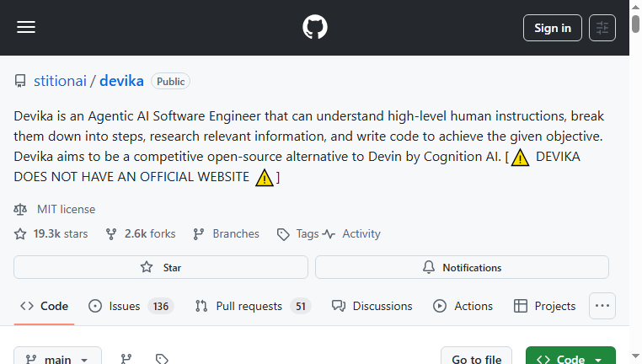This screenshot has width=642, height=364.
Task: Switch to the Pull requests tab
Action: [x=253, y=306]
